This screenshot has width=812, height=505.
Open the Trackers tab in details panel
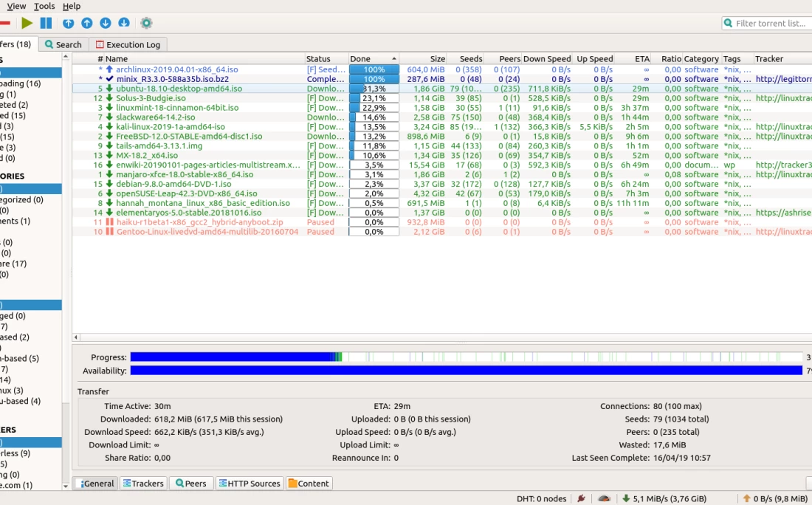coord(142,484)
